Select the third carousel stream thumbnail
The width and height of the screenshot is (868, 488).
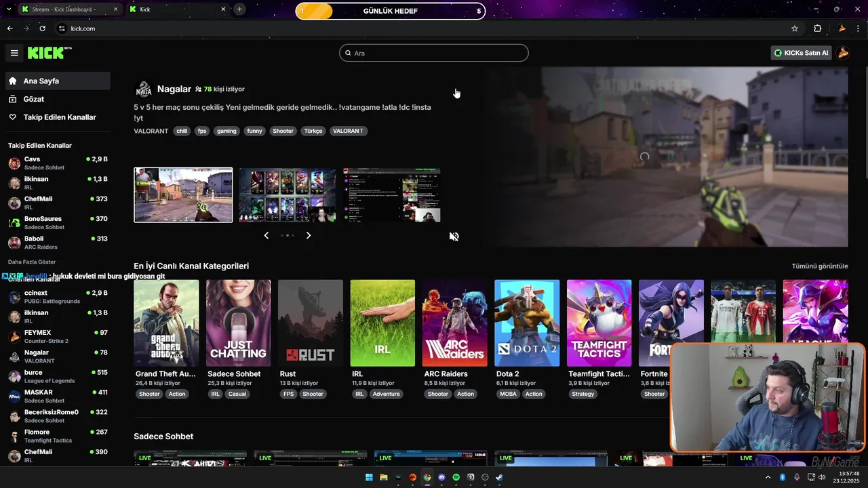pos(392,195)
